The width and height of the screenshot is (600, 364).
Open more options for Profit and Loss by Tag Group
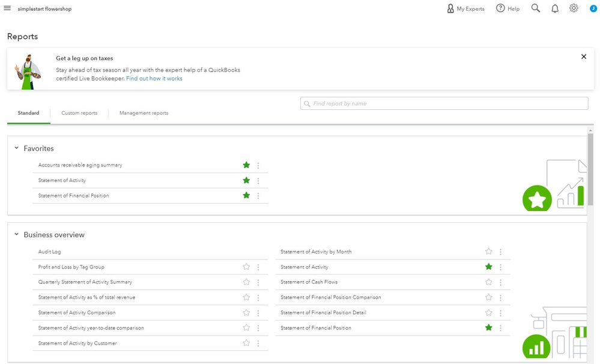click(x=258, y=267)
